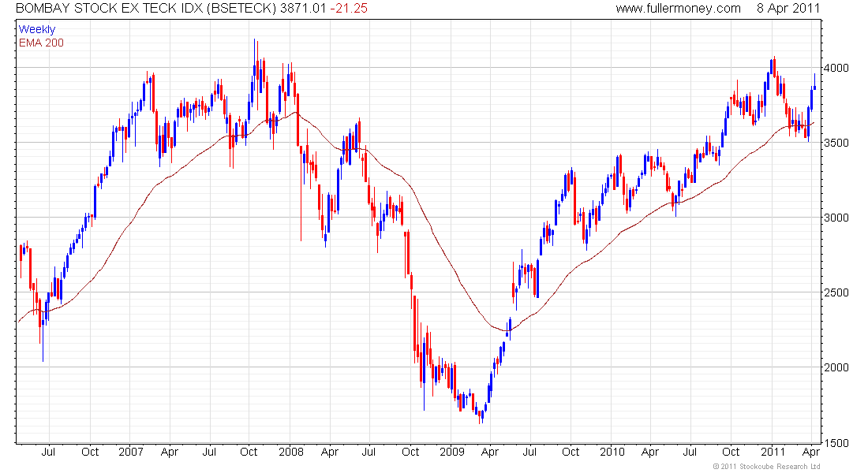Click the 2010 year label on time axis
The height and width of the screenshot is (473, 868).
coord(612,452)
